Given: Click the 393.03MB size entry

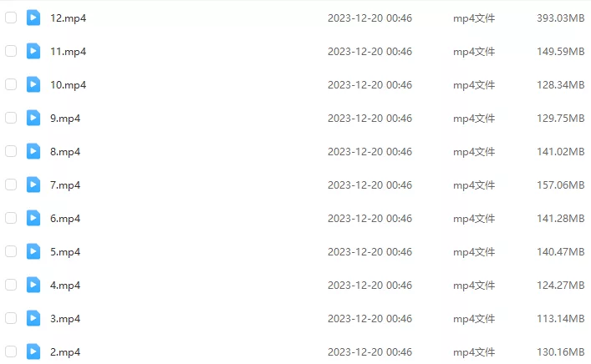Looking at the screenshot, I should (x=560, y=18).
